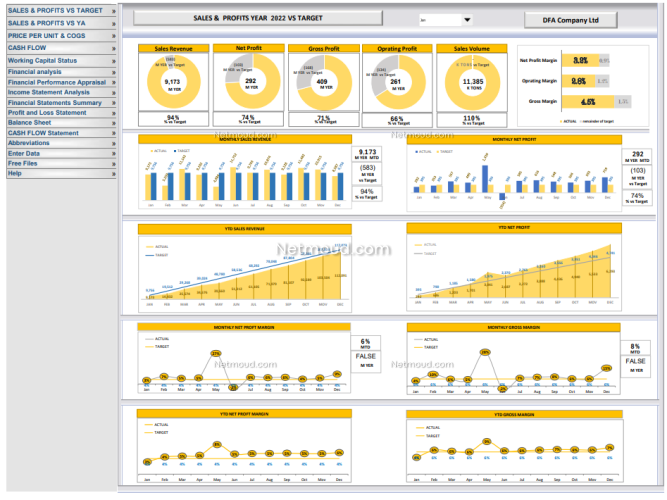The height and width of the screenshot is (500, 667).
Task: Click the chevron icon next to Abbreviations
Action: [114, 143]
